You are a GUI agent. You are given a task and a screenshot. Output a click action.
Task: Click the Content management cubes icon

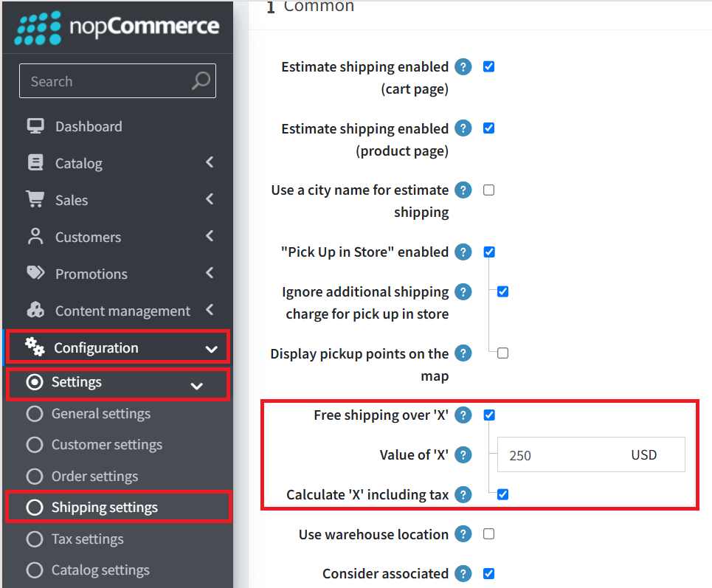tap(35, 310)
